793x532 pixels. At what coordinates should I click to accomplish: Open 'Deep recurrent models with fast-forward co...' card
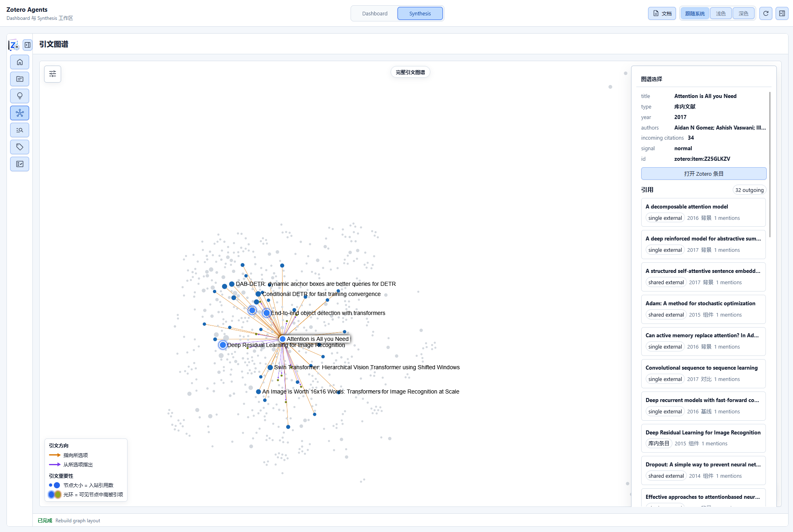pos(703,406)
